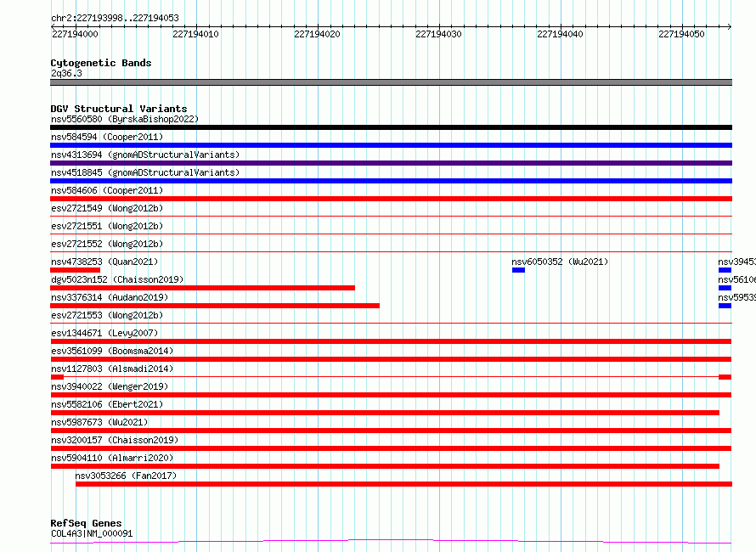Select the nsv584606 Cooper2011 red variant bar

[391, 199]
